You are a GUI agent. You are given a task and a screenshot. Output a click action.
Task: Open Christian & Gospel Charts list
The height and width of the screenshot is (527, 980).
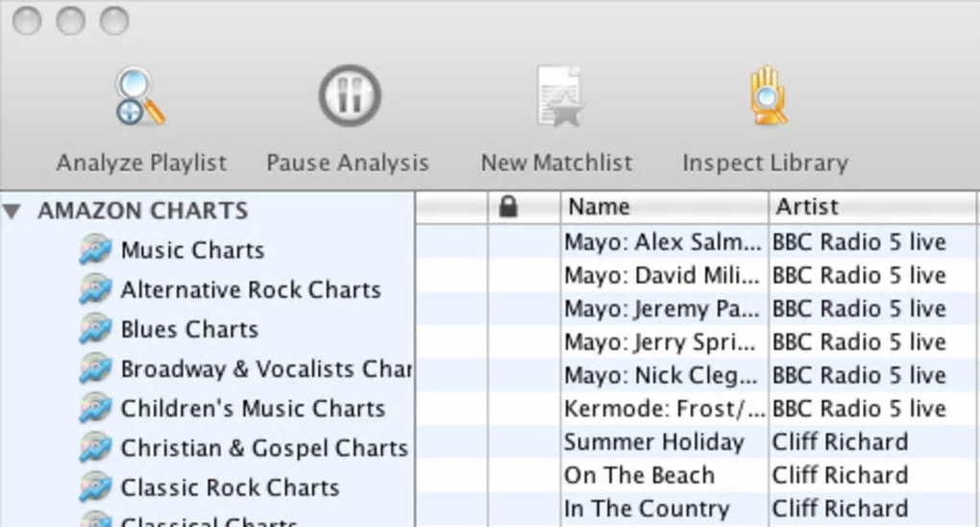[263, 448]
